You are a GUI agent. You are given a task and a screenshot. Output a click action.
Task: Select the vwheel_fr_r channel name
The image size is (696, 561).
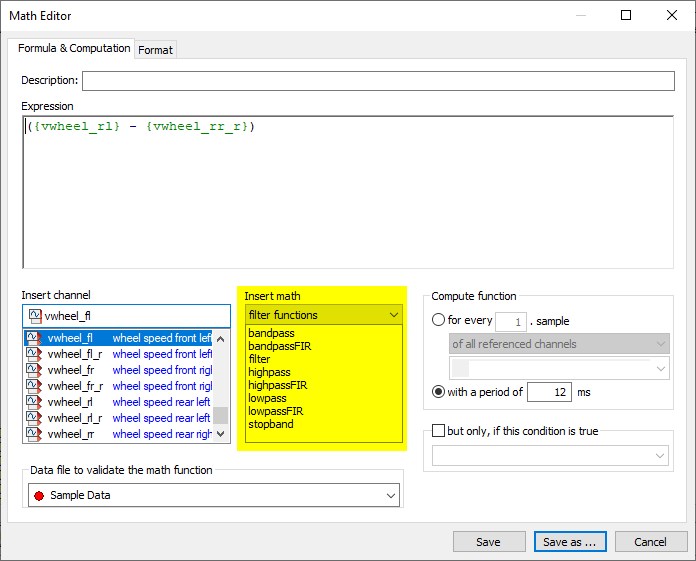pyautogui.click(x=75, y=386)
